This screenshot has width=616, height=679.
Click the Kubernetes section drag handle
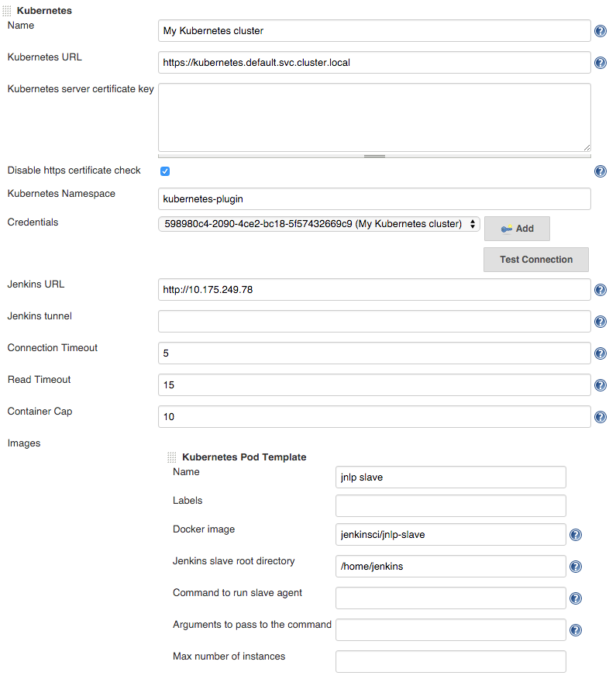pyautogui.click(x=7, y=11)
